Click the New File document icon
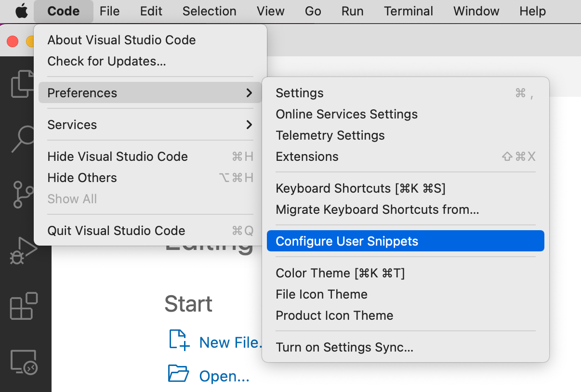The image size is (581, 392). 179,340
